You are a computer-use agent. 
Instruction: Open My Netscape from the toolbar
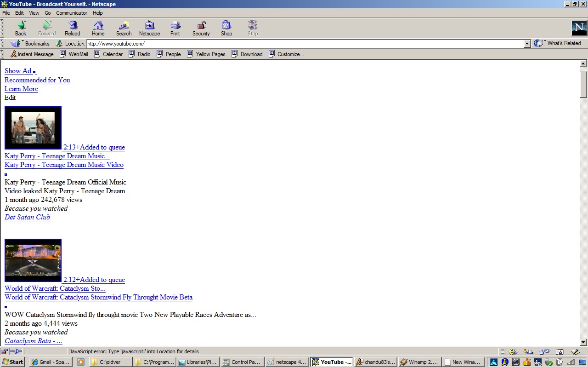tap(149, 28)
